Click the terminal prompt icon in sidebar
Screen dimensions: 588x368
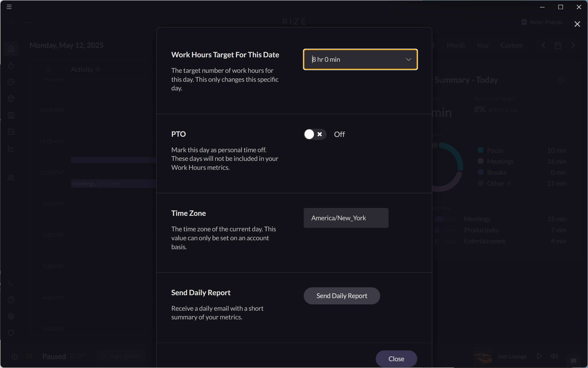coord(11,283)
